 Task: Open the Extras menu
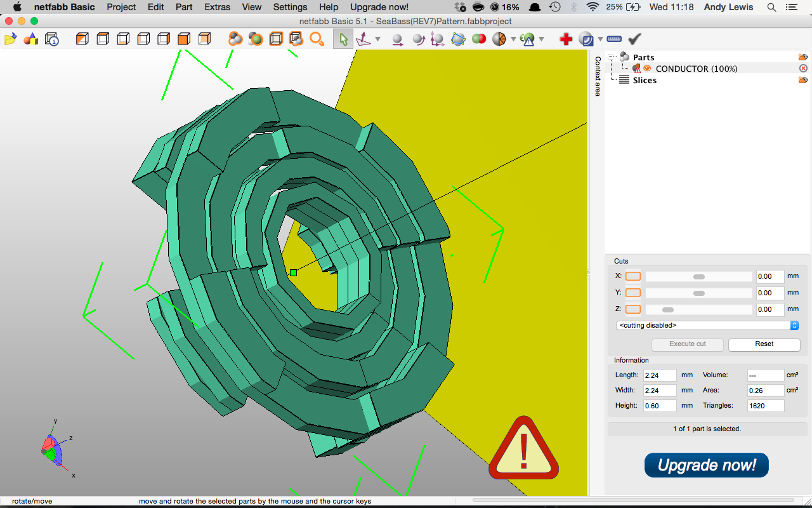(x=217, y=7)
